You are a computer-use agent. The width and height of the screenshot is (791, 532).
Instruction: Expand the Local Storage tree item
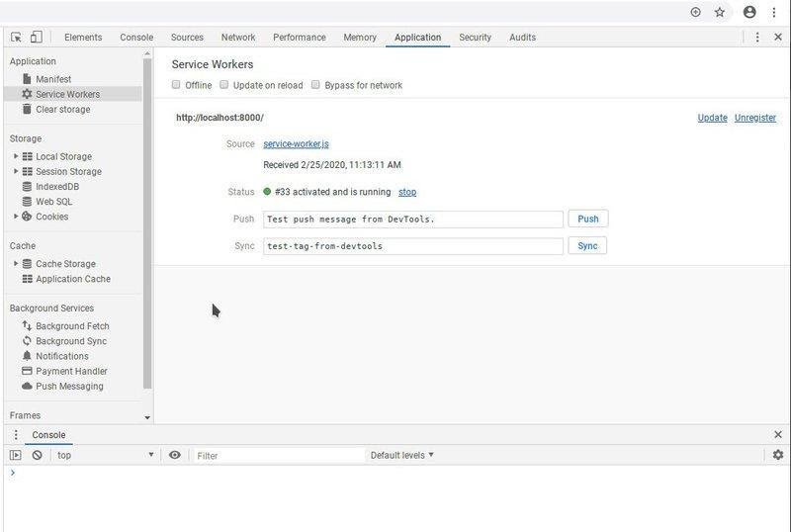tap(16, 156)
